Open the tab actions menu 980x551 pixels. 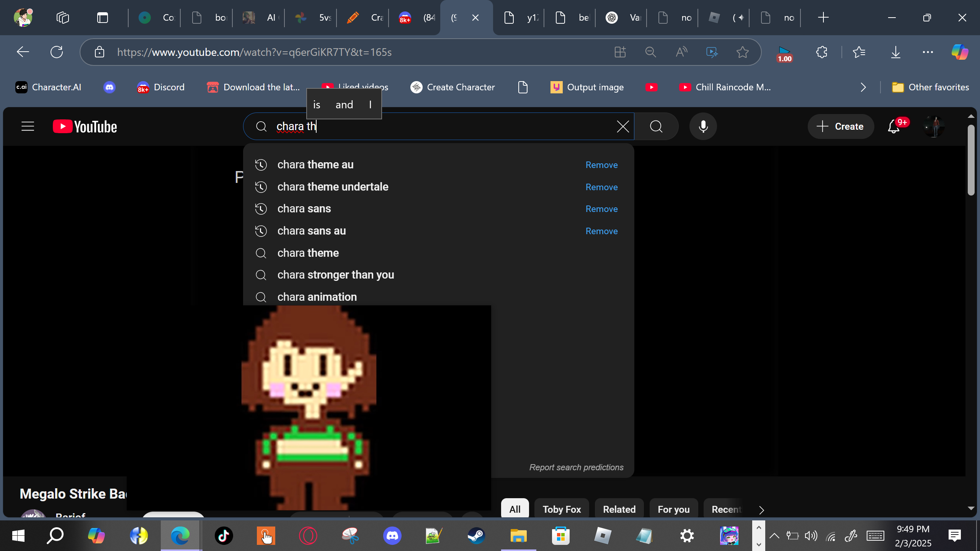(x=103, y=18)
